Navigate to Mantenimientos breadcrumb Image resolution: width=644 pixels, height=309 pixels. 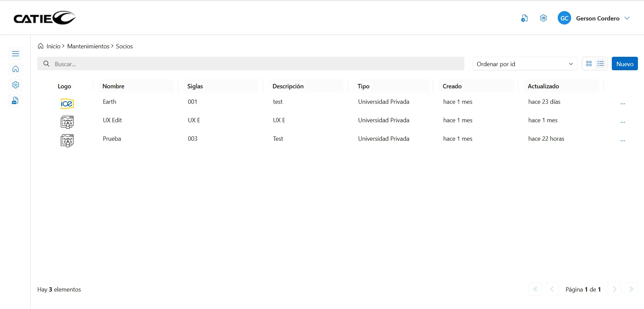88,46
